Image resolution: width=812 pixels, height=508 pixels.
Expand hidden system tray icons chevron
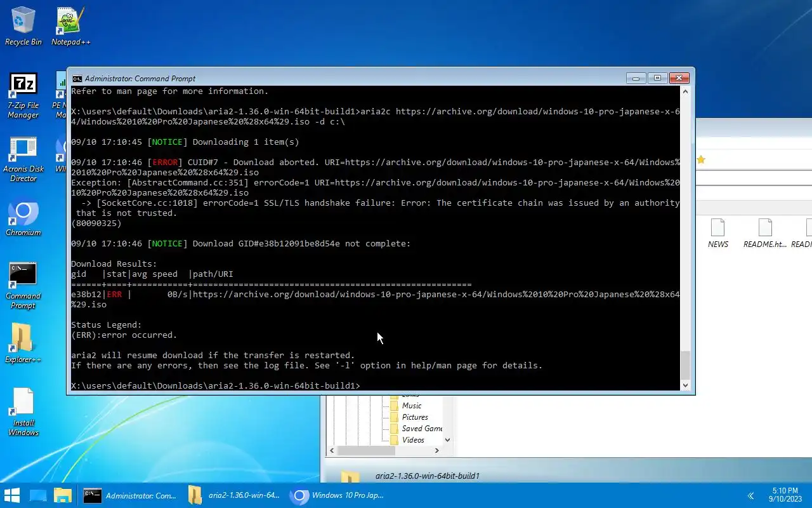coord(750,496)
